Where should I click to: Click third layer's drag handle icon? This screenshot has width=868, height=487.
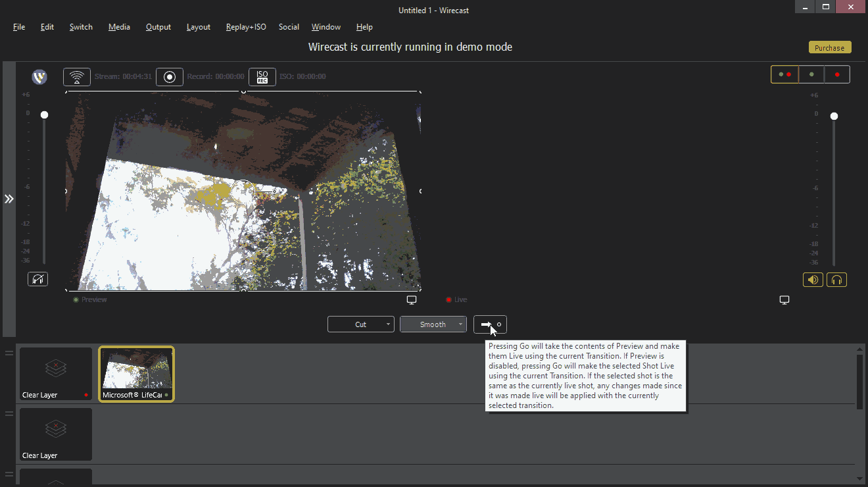coord(9,474)
